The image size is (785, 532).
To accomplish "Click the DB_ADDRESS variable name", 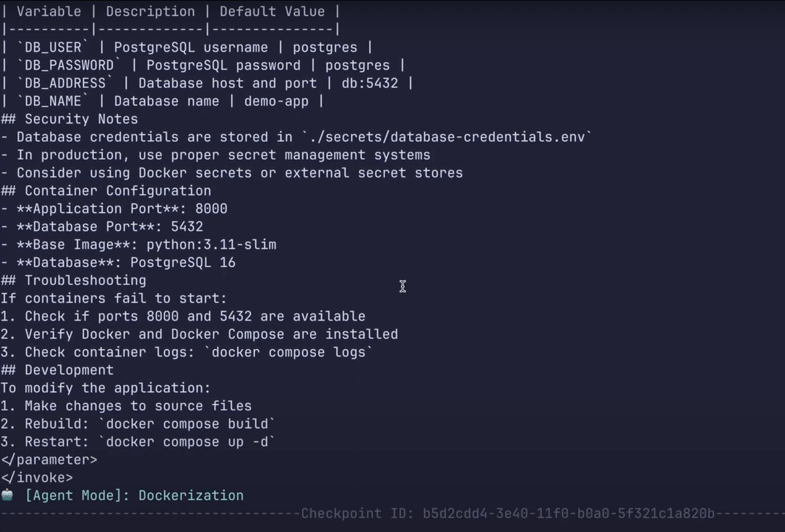I will [x=65, y=83].
